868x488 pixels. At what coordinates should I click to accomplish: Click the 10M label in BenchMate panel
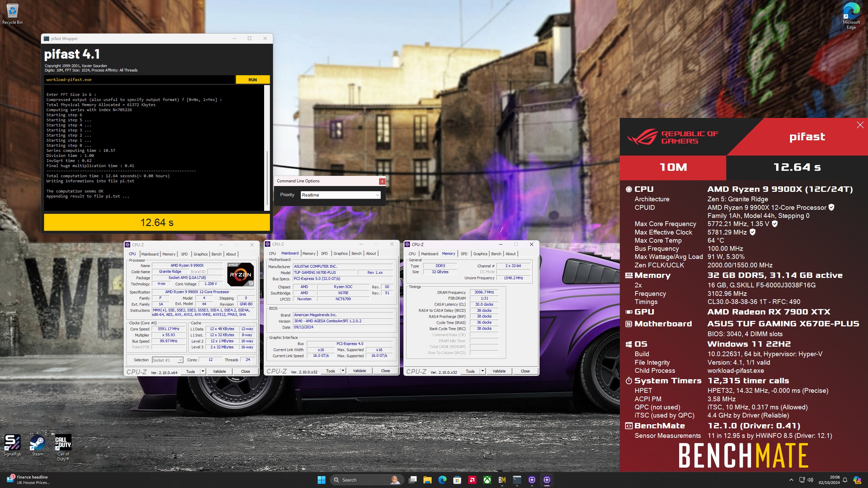(x=673, y=167)
